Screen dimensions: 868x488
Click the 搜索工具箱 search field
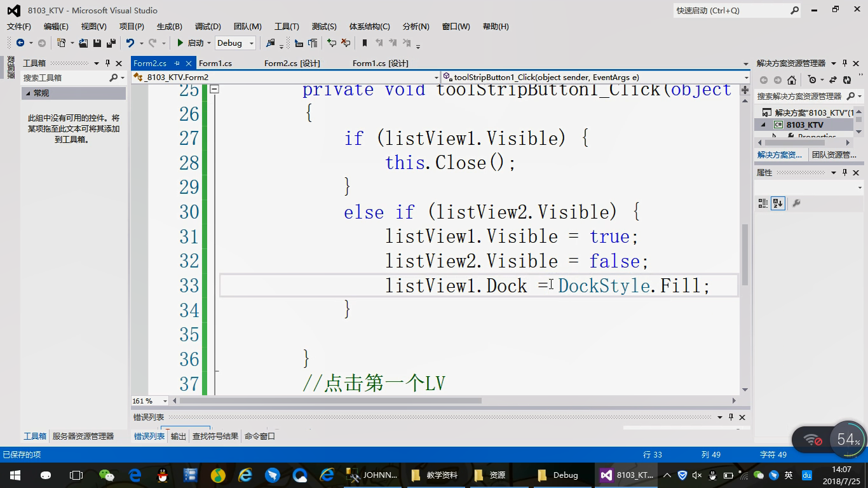click(x=65, y=78)
